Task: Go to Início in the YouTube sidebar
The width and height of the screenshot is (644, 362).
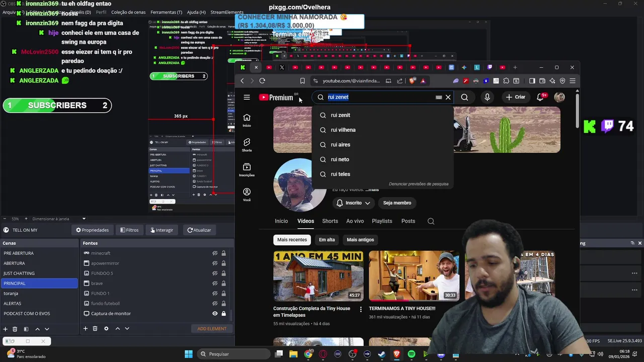Action: pos(247,120)
